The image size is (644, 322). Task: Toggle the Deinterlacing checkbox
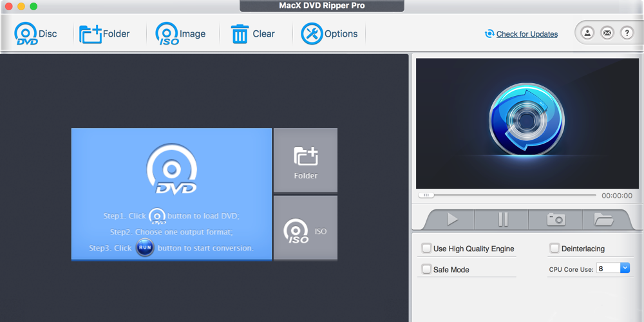tap(554, 248)
